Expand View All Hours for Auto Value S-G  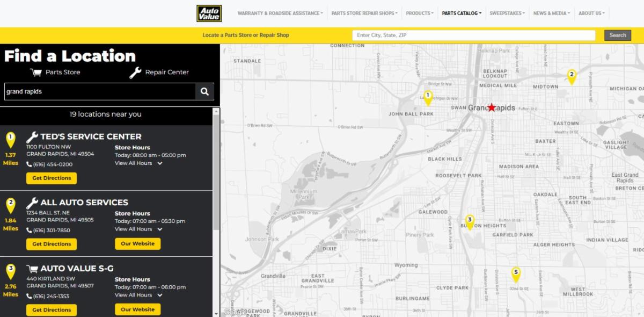click(x=138, y=295)
